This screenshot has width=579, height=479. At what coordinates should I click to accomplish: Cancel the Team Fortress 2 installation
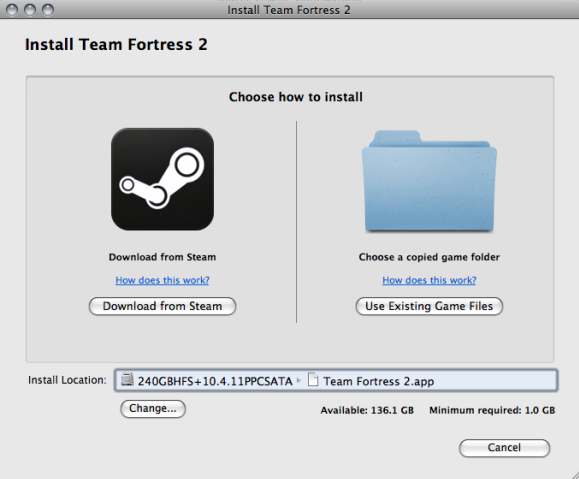point(504,448)
